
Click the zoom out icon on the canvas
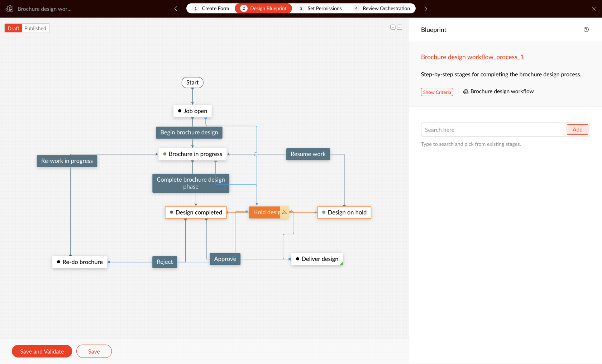(400, 27)
